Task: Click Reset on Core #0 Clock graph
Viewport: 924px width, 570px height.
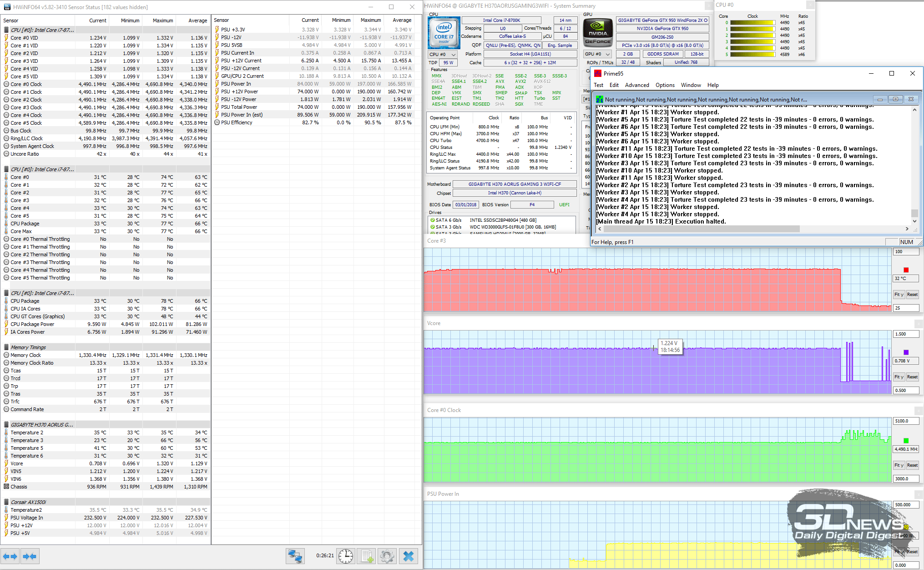Action: pyautogui.click(x=912, y=465)
